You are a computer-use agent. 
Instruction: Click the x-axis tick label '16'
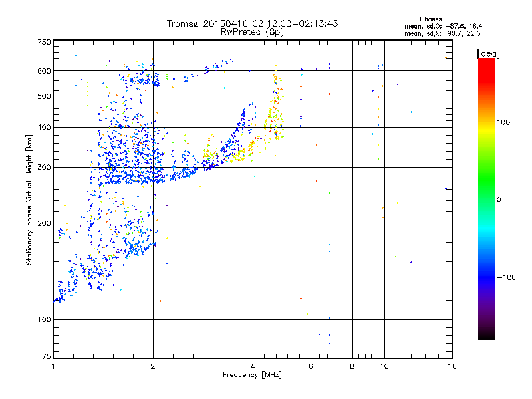point(452,366)
